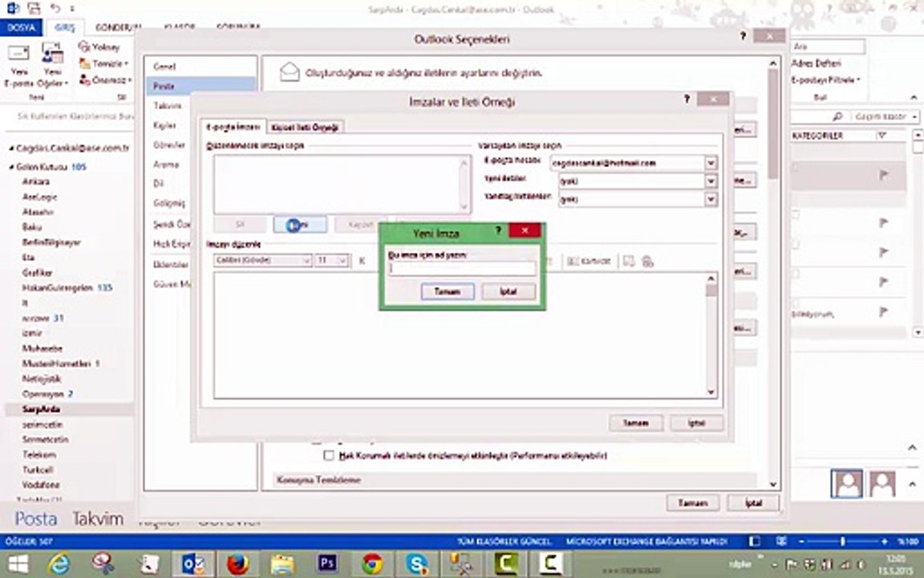The width and height of the screenshot is (924, 578).
Task: Open Adres Defteri in the ribbon
Action: 816,63
